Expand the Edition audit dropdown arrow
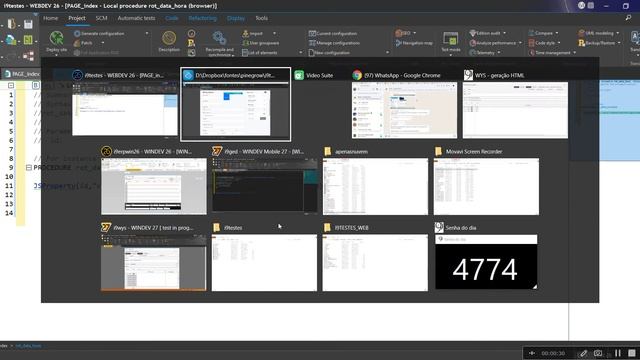The image size is (640, 360). (504, 33)
